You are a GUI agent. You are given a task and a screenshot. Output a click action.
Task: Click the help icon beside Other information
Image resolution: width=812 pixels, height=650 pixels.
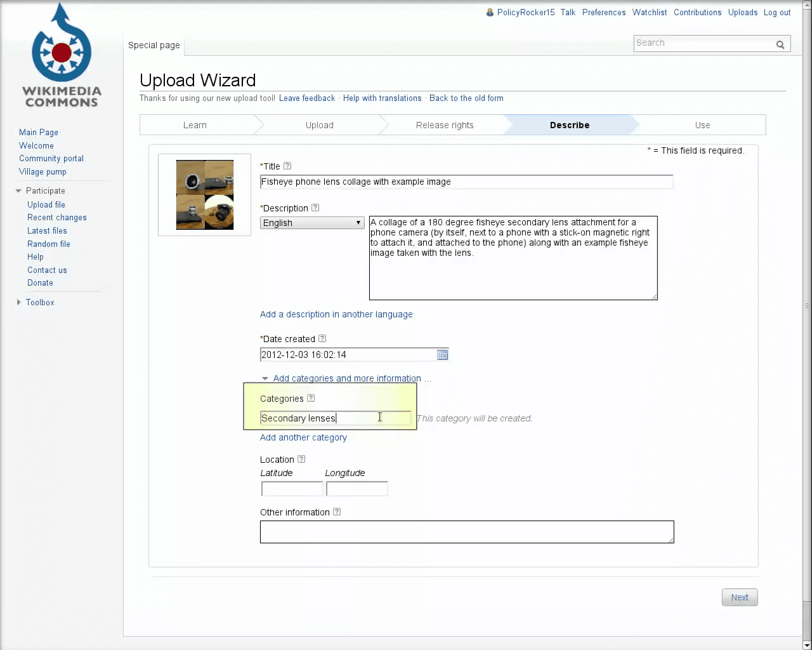(337, 512)
